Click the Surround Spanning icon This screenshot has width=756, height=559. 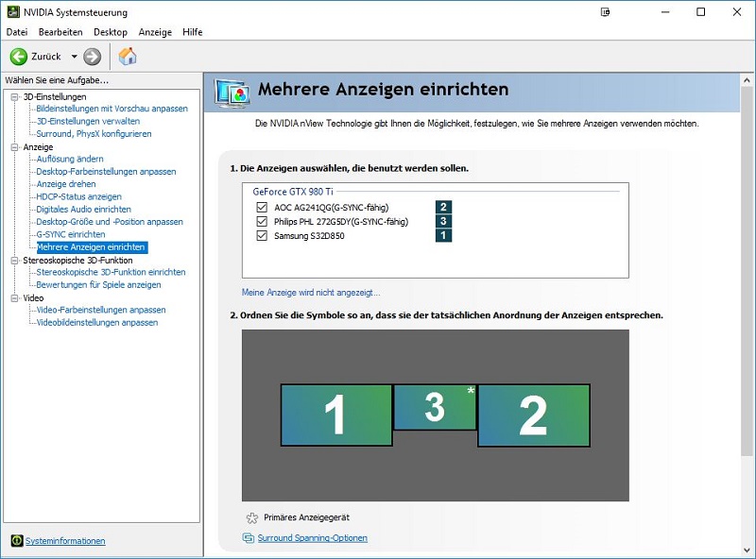pyautogui.click(x=249, y=538)
